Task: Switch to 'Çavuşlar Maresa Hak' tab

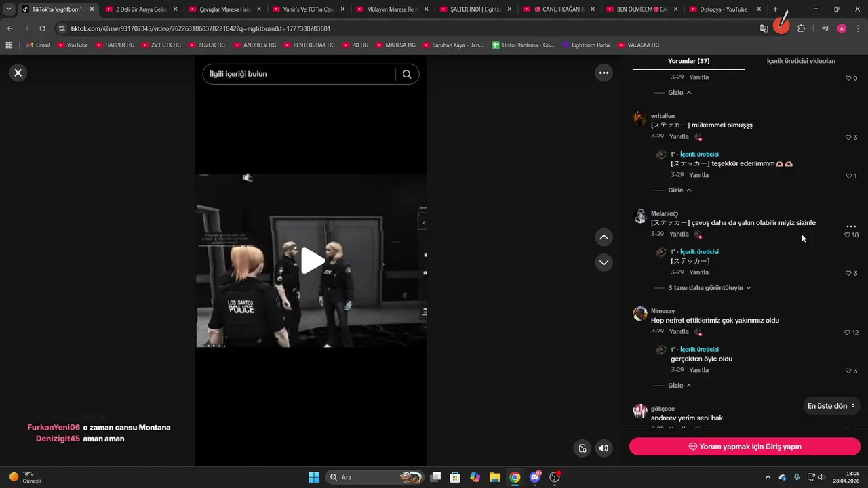Action: [224, 9]
